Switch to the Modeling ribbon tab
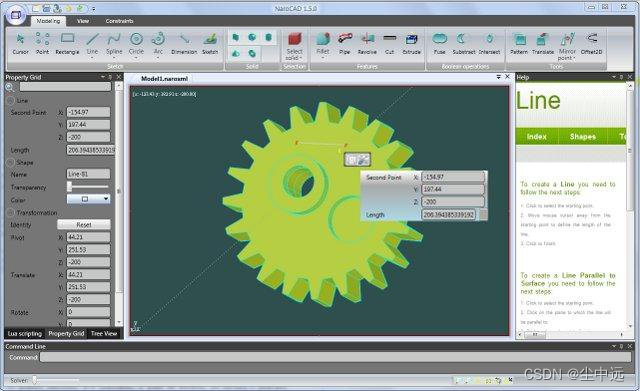The image size is (640, 391). (x=48, y=21)
